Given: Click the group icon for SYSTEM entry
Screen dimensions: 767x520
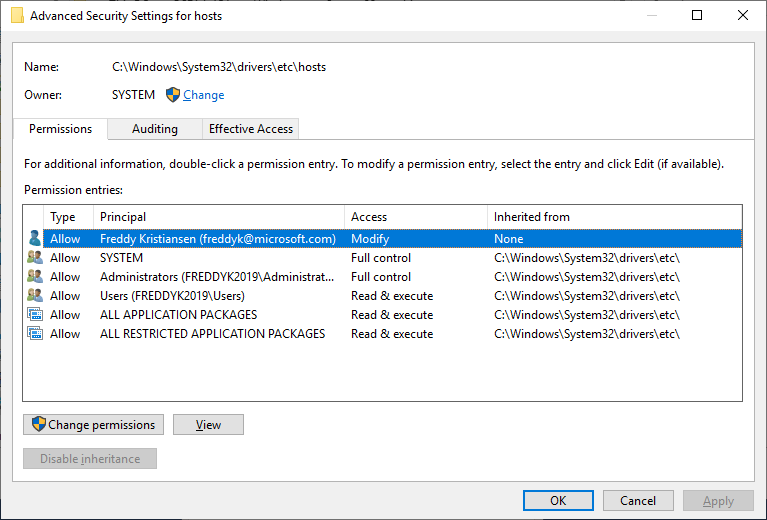Looking at the screenshot, I should [x=35, y=258].
